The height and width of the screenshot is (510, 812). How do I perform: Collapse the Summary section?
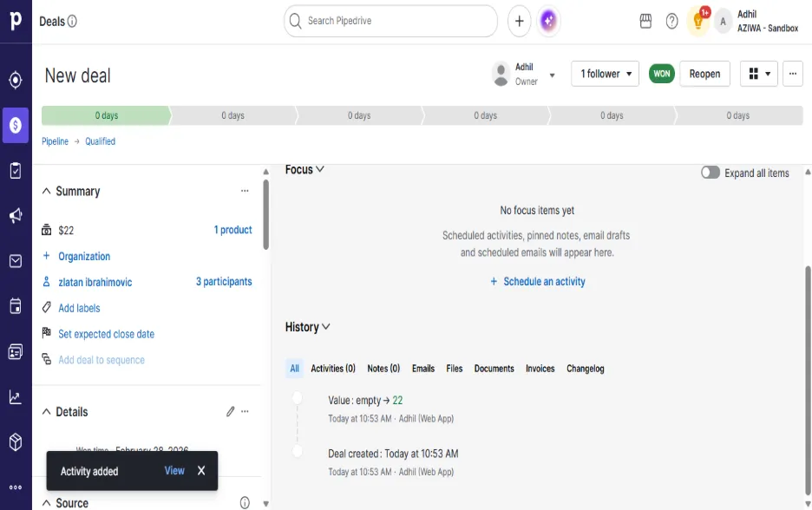(47, 191)
